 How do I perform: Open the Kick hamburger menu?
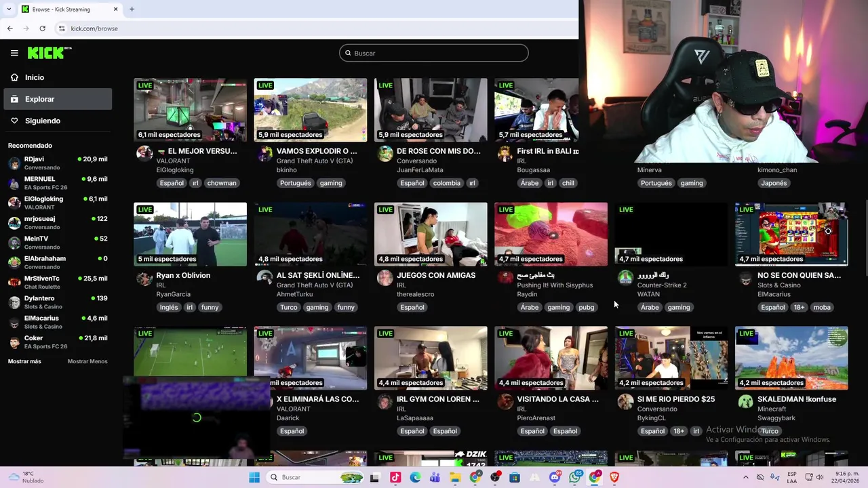tap(14, 53)
